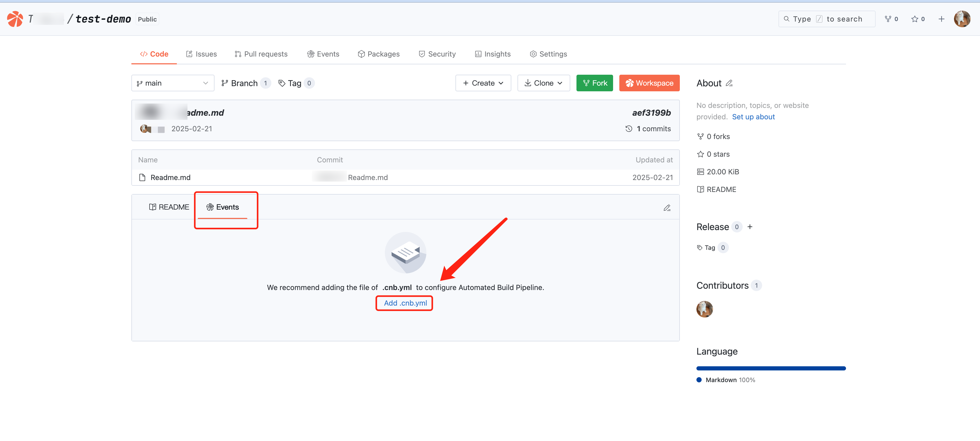Click the pencil icon next to About
The width and height of the screenshot is (980, 441).
pos(729,83)
